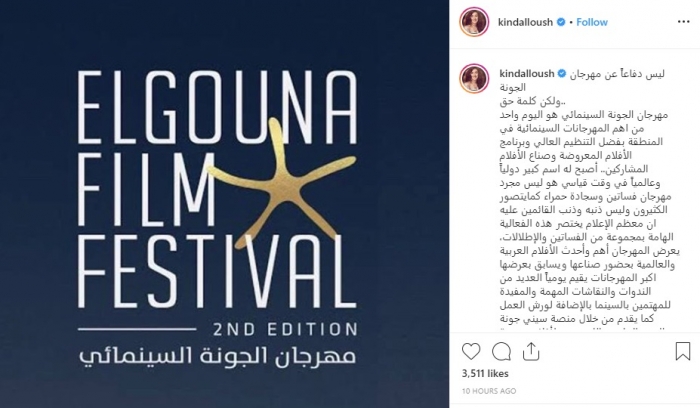
Task: Open kindalloush username in caption
Action: click(x=527, y=74)
